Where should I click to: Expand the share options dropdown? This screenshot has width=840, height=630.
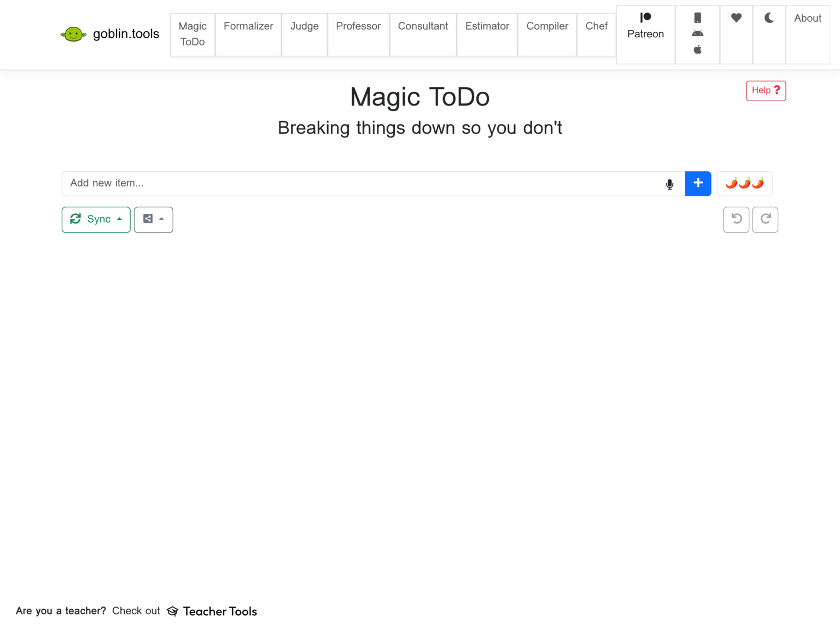[x=154, y=219]
